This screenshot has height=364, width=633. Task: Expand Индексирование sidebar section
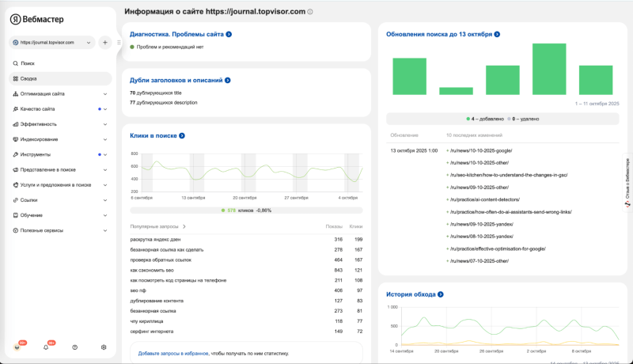pos(104,139)
